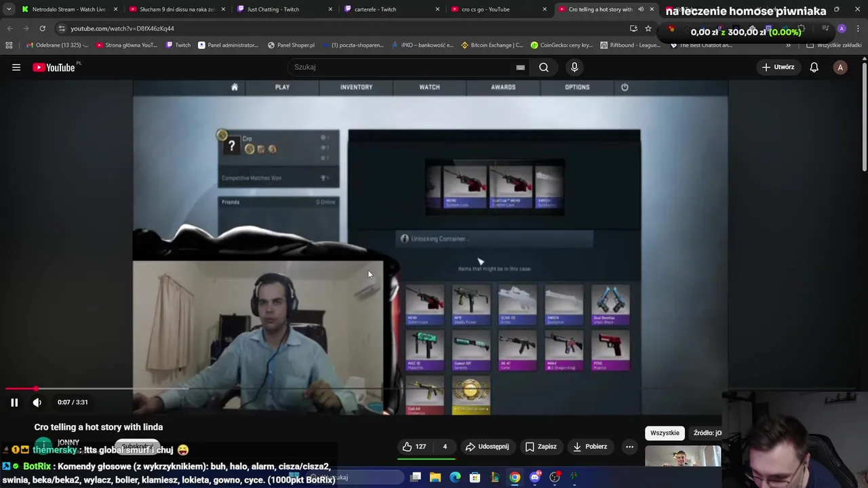Open Wszystkie zakładki bookmarks folder
868x488 pixels.
[834, 45]
